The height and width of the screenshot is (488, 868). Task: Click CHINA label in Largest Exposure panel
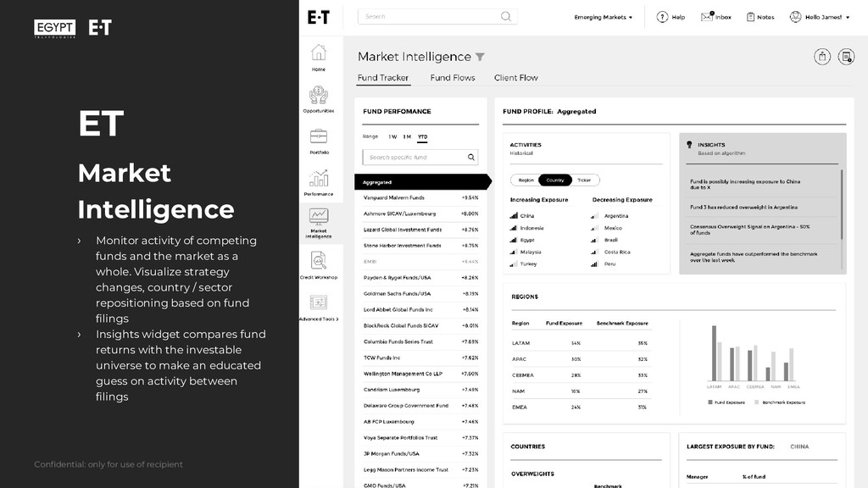(x=799, y=446)
